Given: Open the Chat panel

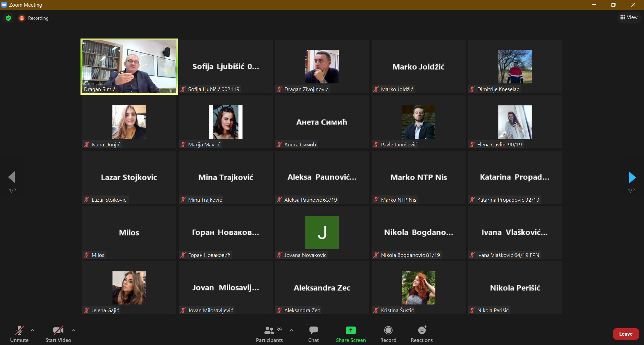Looking at the screenshot, I should point(314,334).
